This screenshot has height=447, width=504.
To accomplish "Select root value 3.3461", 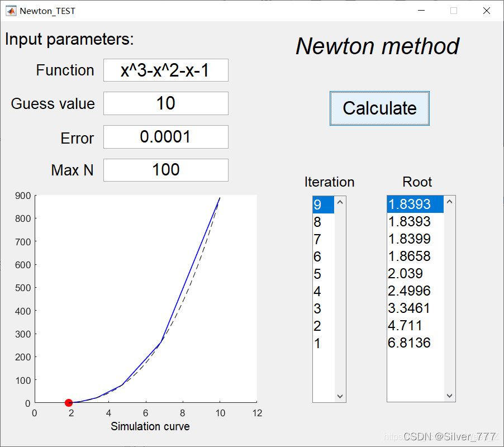I will [x=415, y=308].
